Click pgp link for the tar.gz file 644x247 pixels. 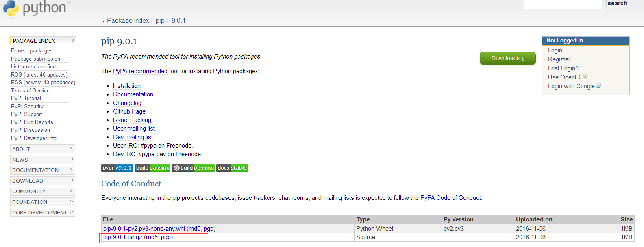pyautogui.click(x=166, y=237)
